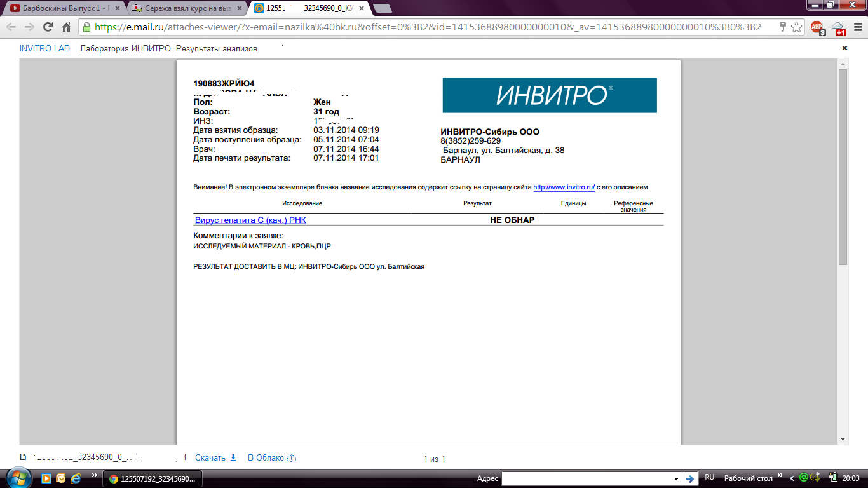Save the attachment В Облако
The image size is (868, 488).
tap(272, 457)
